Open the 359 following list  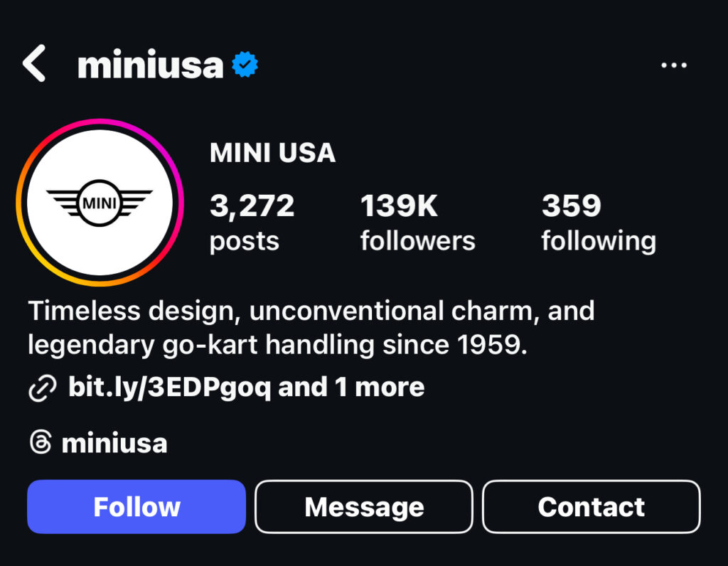pos(599,223)
